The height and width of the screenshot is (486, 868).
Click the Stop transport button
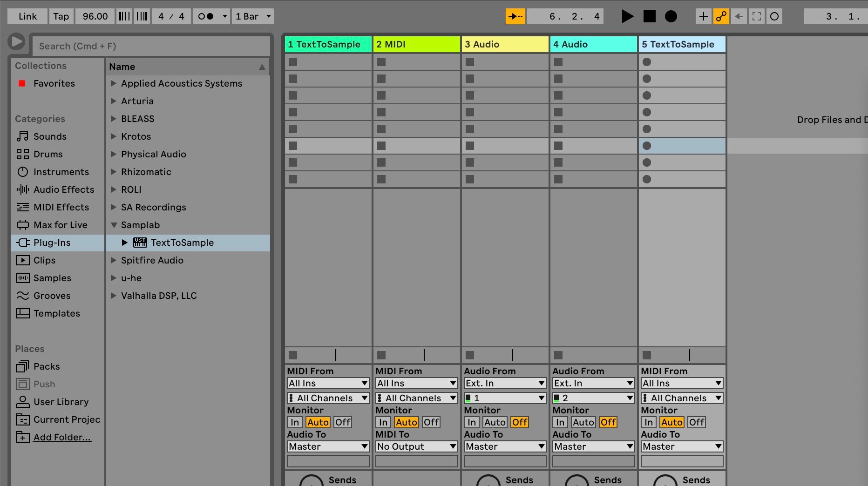pyautogui.click(x=649, y=16)
